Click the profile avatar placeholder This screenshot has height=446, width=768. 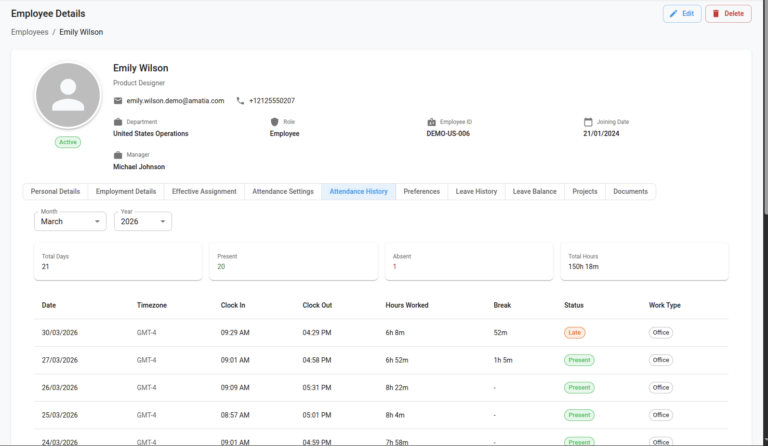(x=68, y=93)
